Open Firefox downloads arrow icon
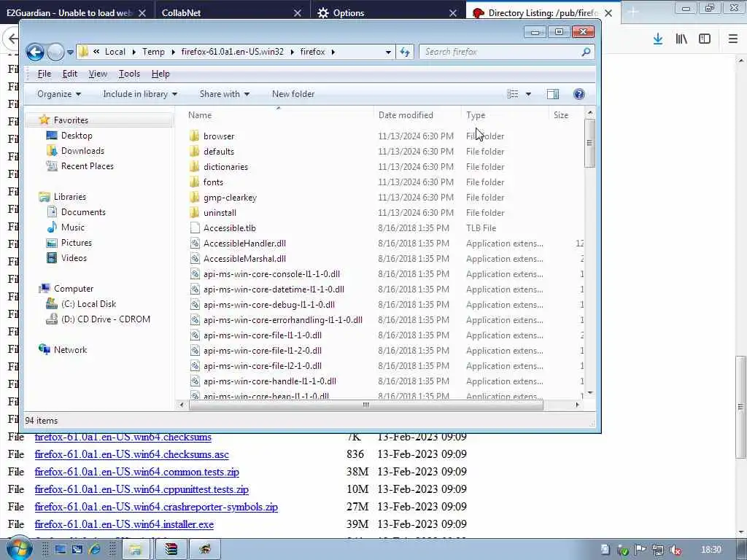The width and height of the screenshot is (747, 560). pos(657,39)
